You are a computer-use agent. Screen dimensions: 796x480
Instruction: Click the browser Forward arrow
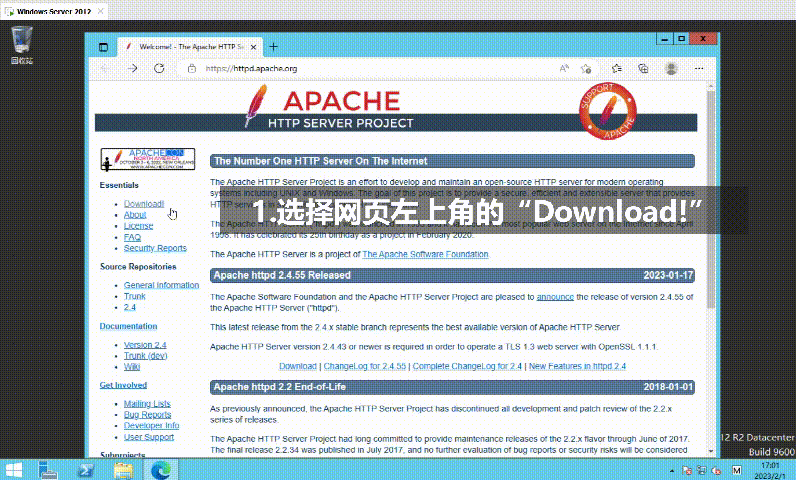132,68
